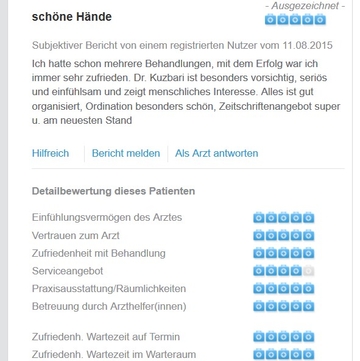Click the first overall rating icon under Ausgezeichnet
Image resolution: width=360 pixels, height=361 pixels.
point(271,20)
